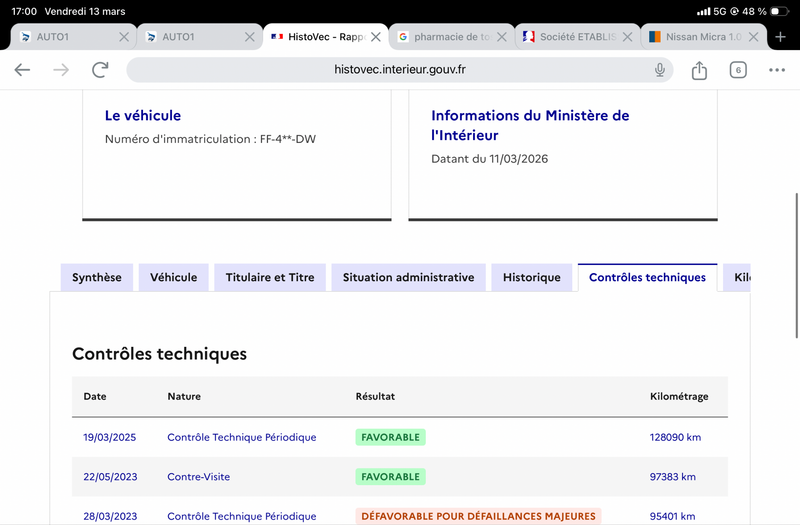Add a new browser tab
The height and width of the screenshot is (525, 800).
tap(781, 37)
